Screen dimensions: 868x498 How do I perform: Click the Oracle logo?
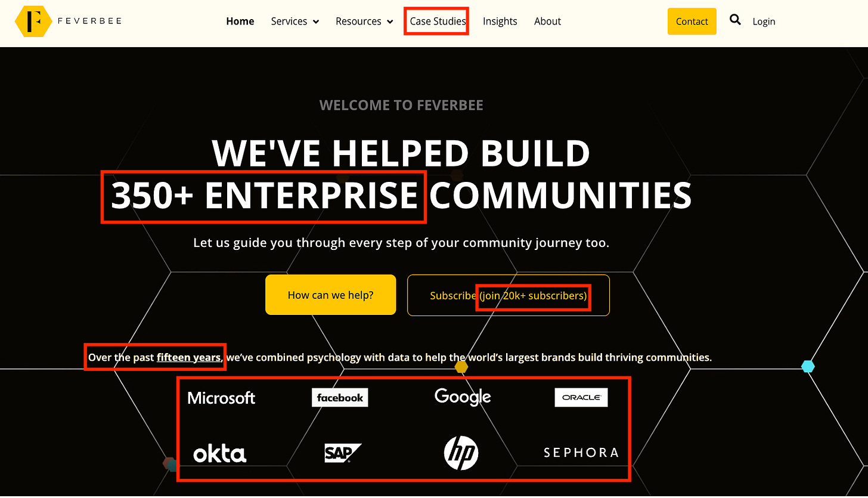(x=581, y=398)
